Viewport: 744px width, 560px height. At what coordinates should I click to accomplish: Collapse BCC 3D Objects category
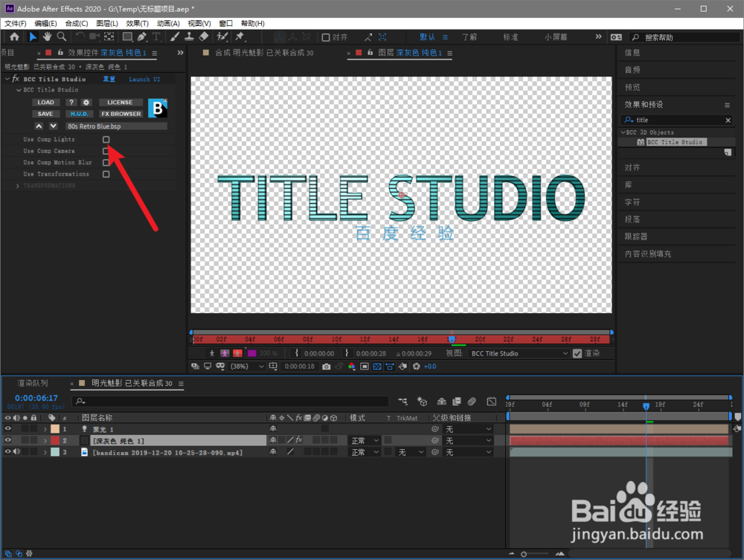pyautogui.click(x=623, y=132)
